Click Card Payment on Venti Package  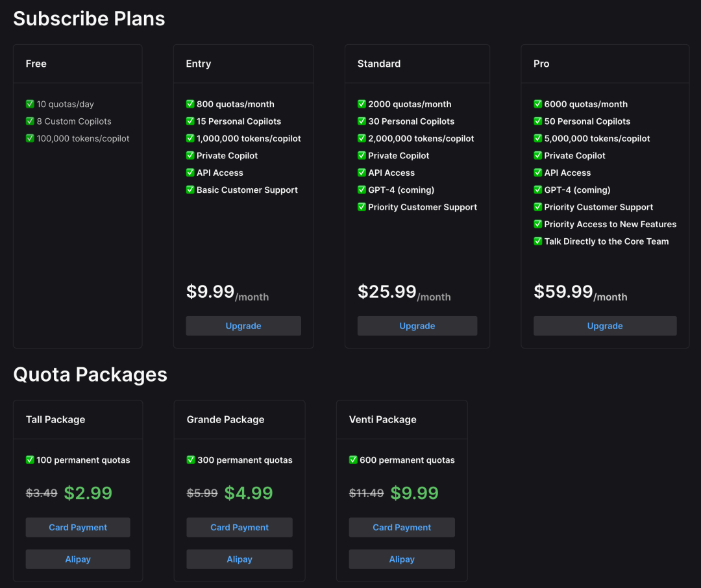click(402, 528)
